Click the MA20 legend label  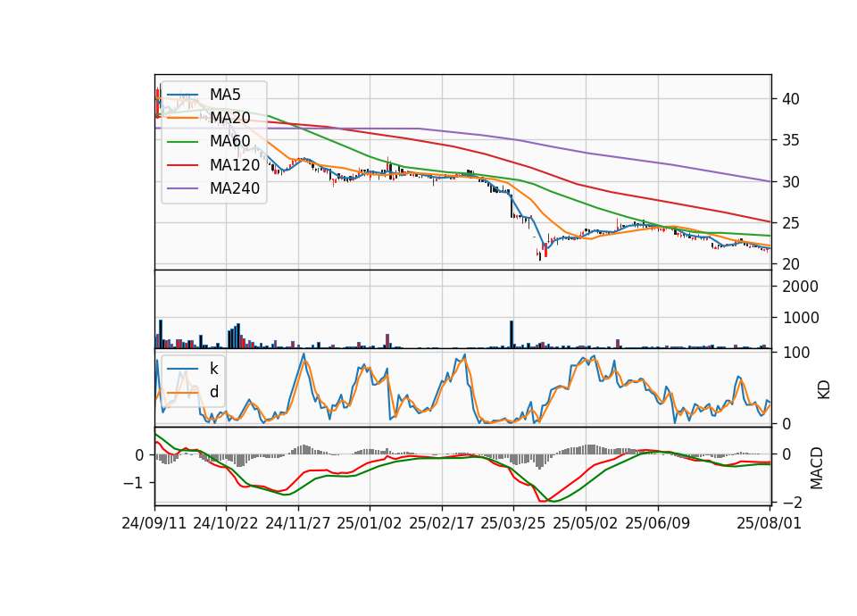(229, 118)
